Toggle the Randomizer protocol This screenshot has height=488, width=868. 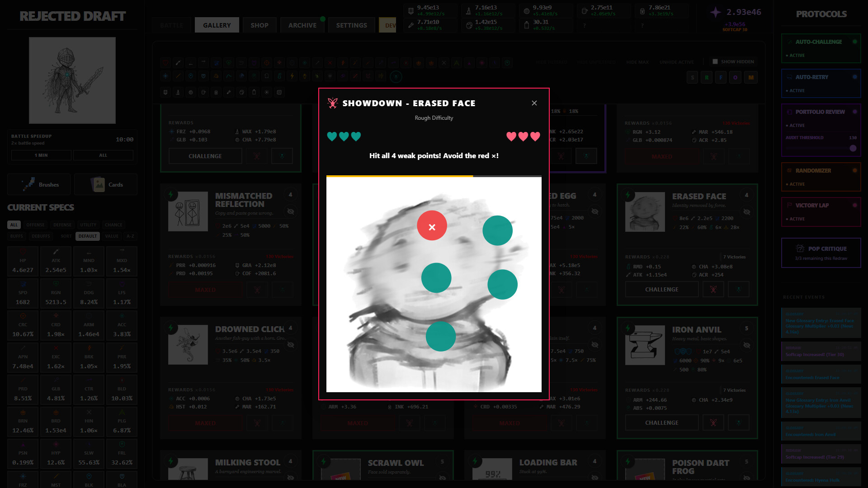[821, 177]
